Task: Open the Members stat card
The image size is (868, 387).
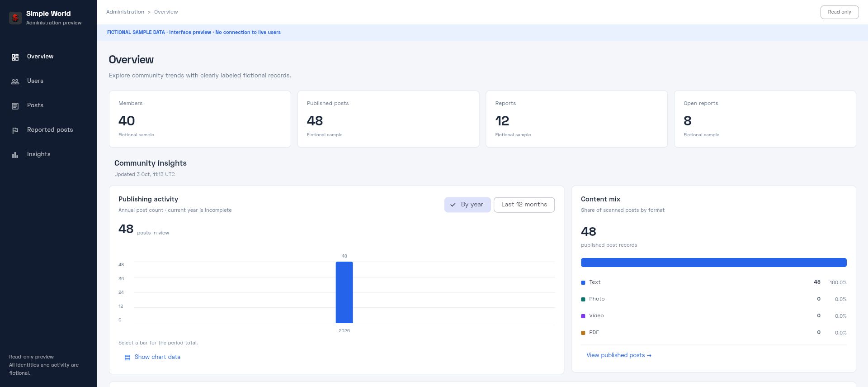Action: point(200,119)
